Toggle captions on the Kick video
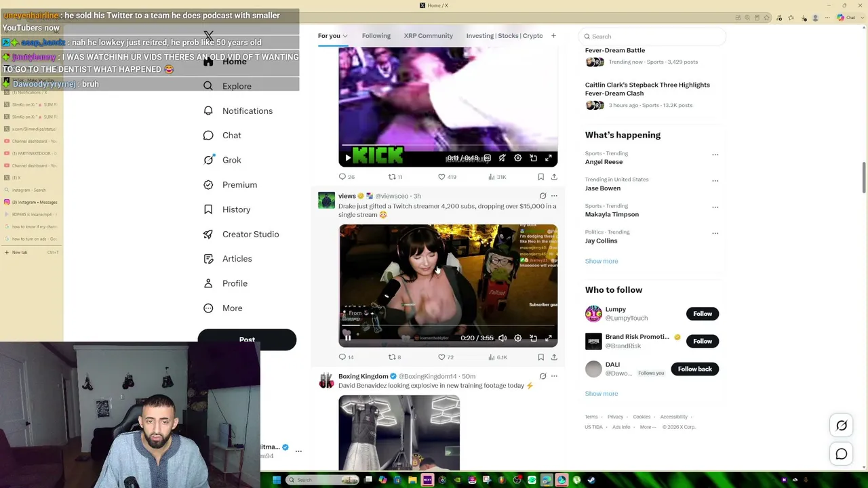This screenshot has height=488, width=868. pyautogui.click(x=487, y=158)
